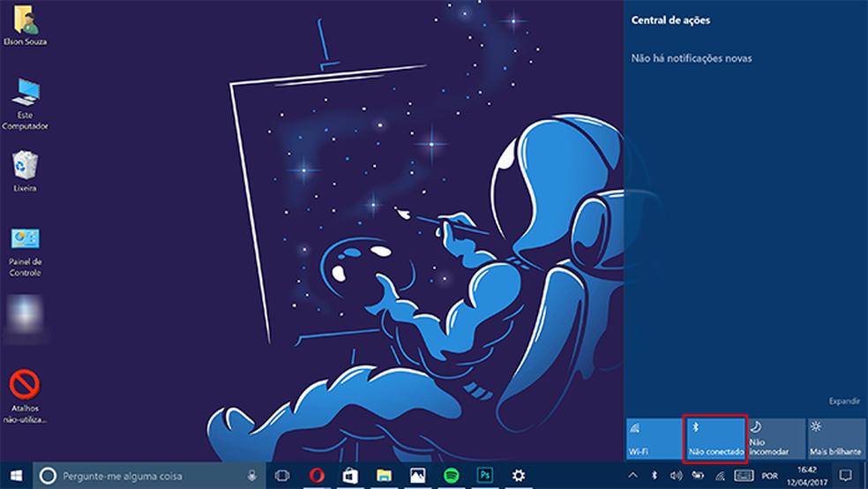Screen dimensions: 868x489
Task: Toggle Bluetooth Não conectado tile
Action: click(x=715, y=439)
